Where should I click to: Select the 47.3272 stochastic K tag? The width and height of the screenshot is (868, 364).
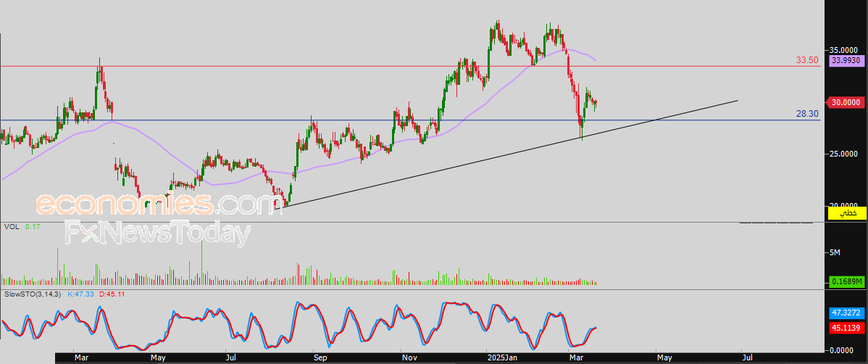pos(847,313)
